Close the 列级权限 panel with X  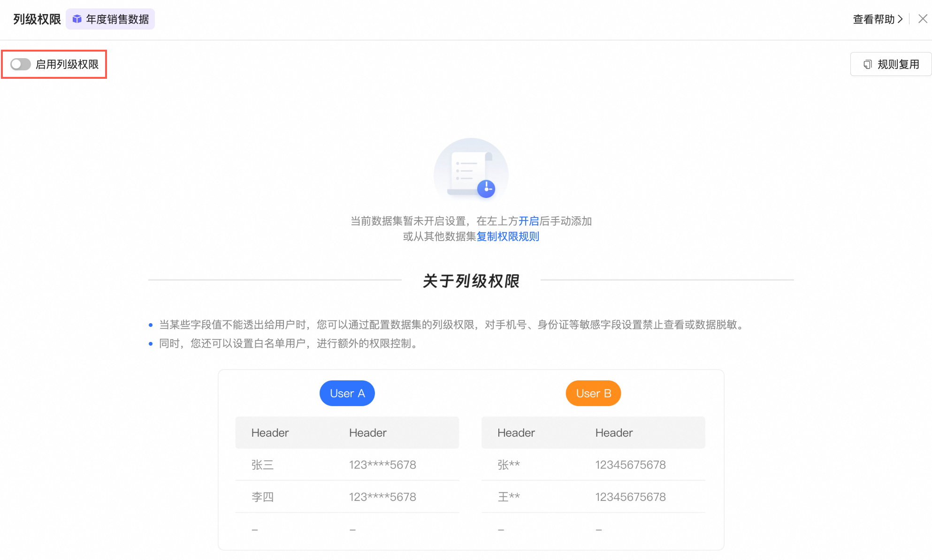click(x=923, y=19)
